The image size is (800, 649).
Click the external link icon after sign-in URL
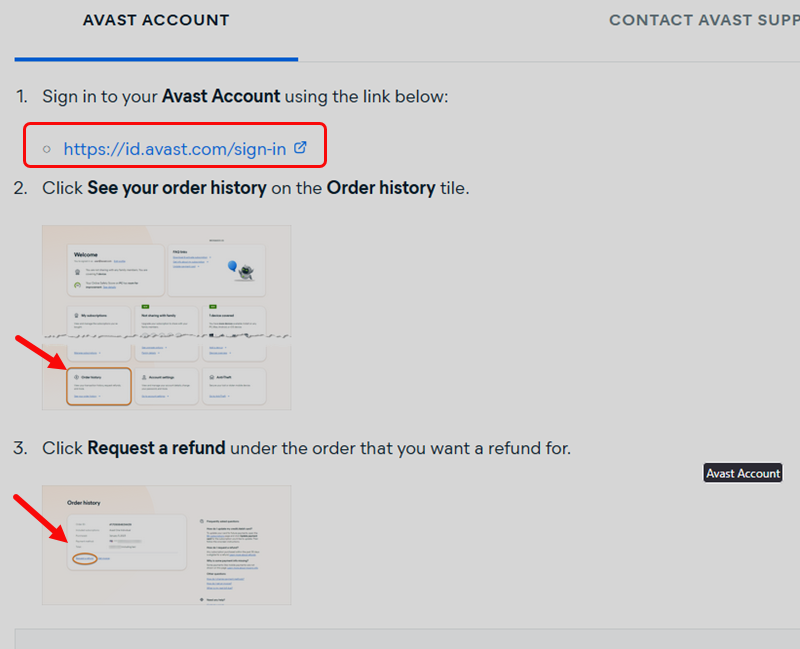pos(301,147)
